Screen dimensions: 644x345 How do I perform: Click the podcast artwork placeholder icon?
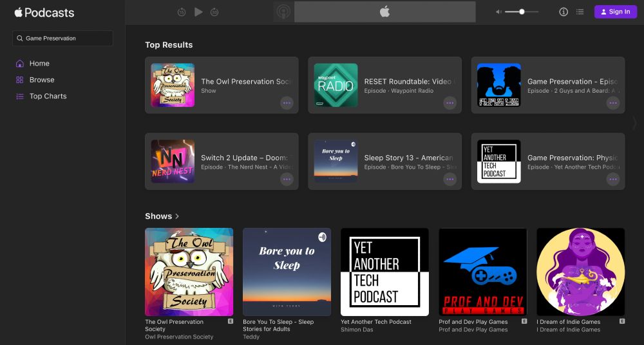pos(283,12)
